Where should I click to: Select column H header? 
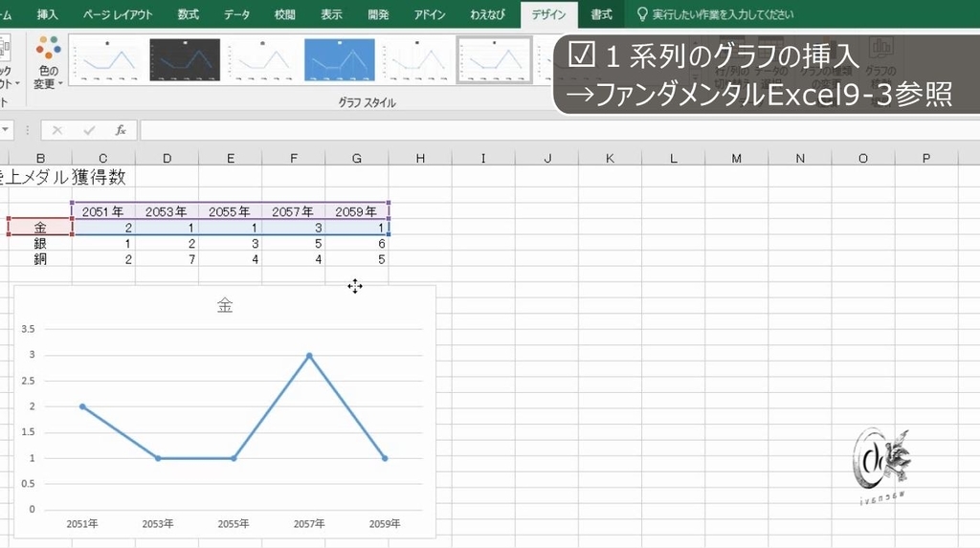[x=421, y=158]
